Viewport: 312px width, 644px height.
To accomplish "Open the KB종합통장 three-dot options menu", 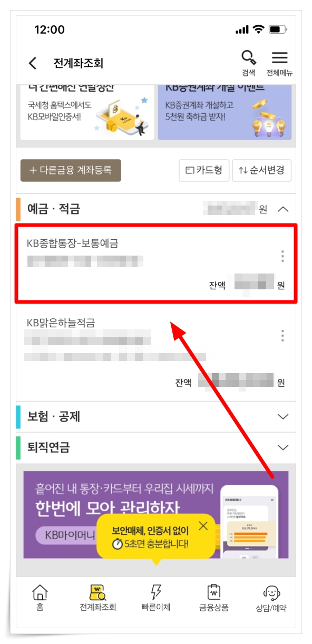I will coord(283,256).
